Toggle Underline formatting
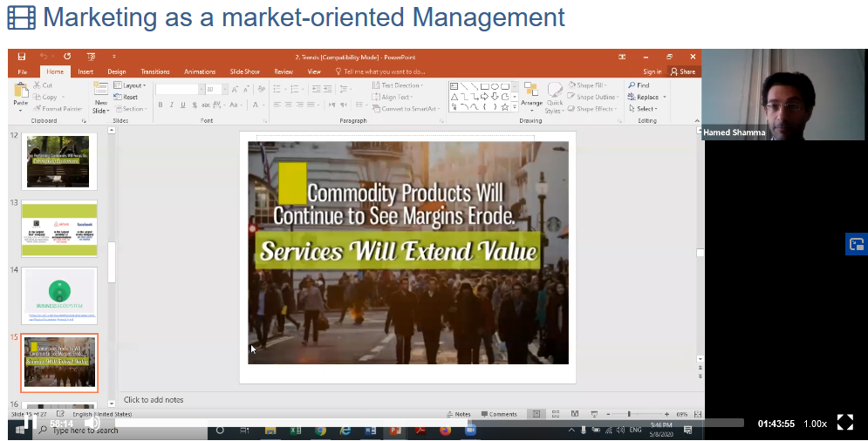The width and height of the screenshot is (868, 441). pos(182,105)
